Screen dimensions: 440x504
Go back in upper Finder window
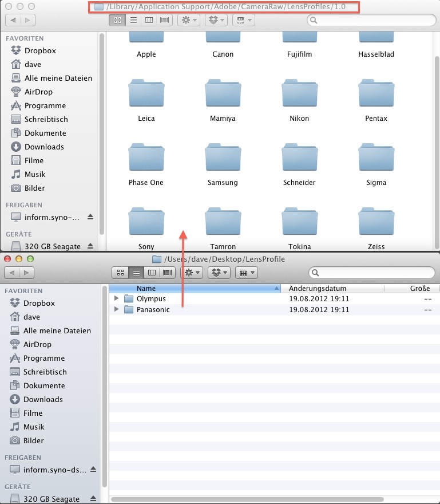pos(13,20)
